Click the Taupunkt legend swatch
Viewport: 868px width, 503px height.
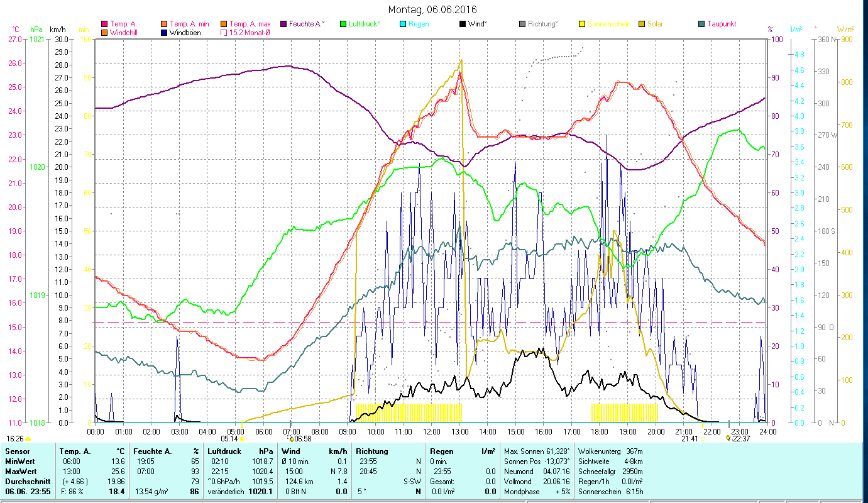701,25
